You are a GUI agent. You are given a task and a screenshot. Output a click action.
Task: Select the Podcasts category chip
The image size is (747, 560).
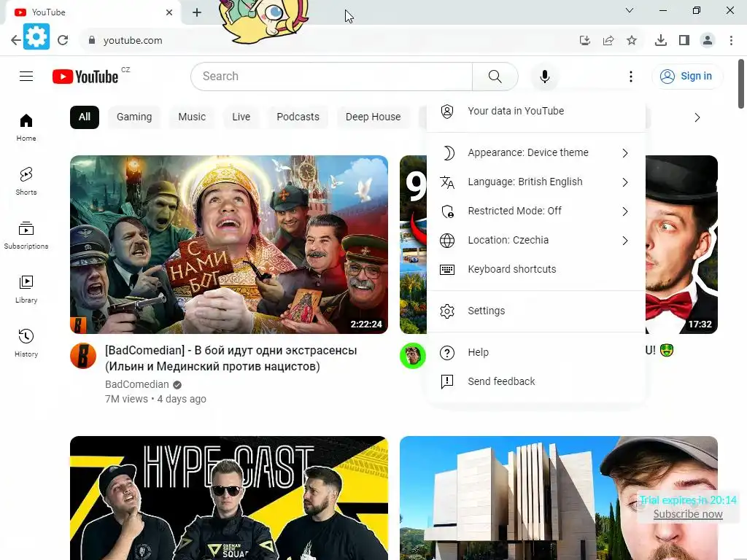click(298, 117)
